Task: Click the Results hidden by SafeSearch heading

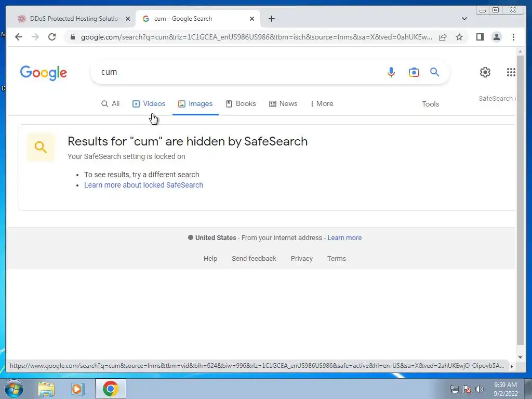Action: 188,141
